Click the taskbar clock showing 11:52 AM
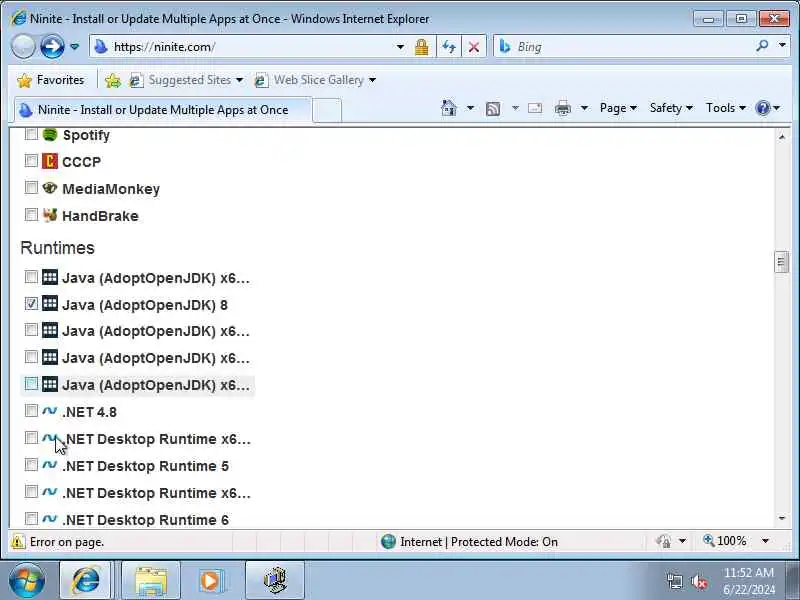The height and width of the screenshot is (600, 800). pos(748,581)
